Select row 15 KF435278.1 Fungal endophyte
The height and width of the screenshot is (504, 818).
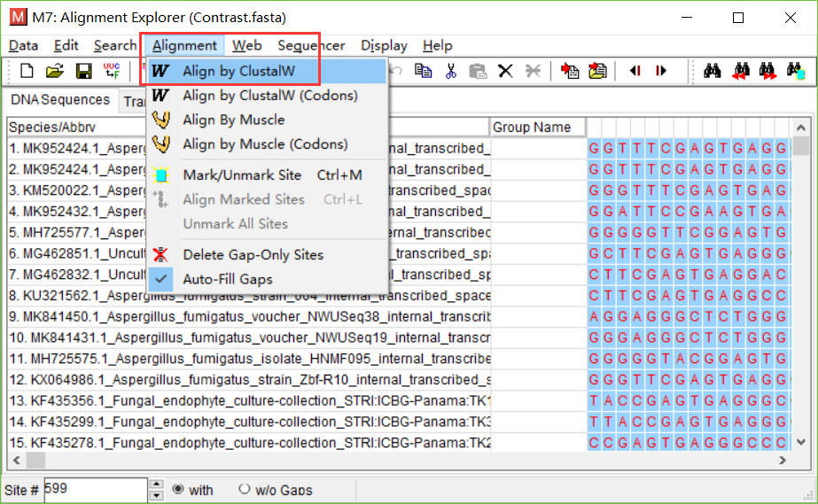tap(249, 443)
